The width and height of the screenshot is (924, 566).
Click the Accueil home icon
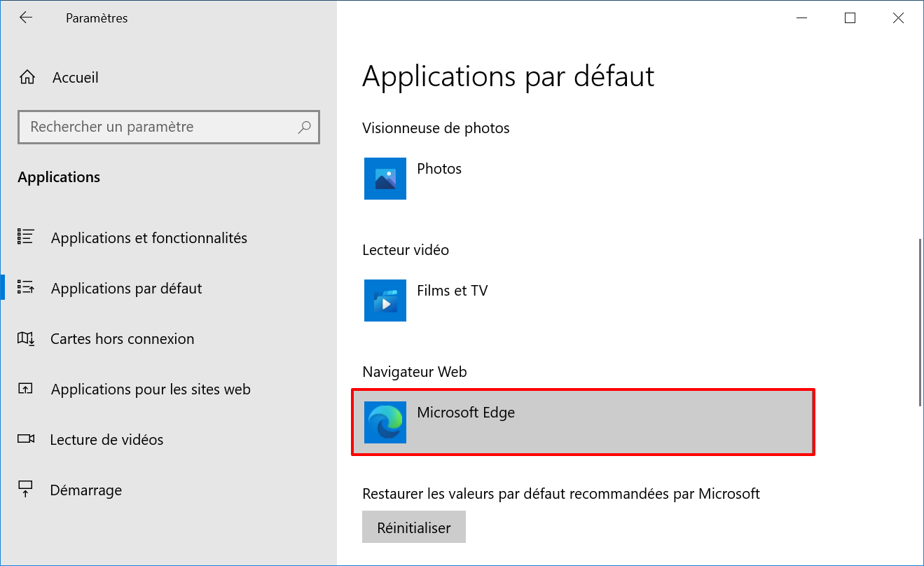[x=27, y=78]
